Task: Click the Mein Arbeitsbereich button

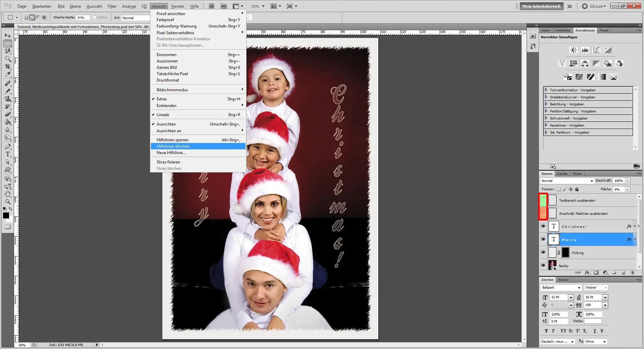Action: (541, 6)
